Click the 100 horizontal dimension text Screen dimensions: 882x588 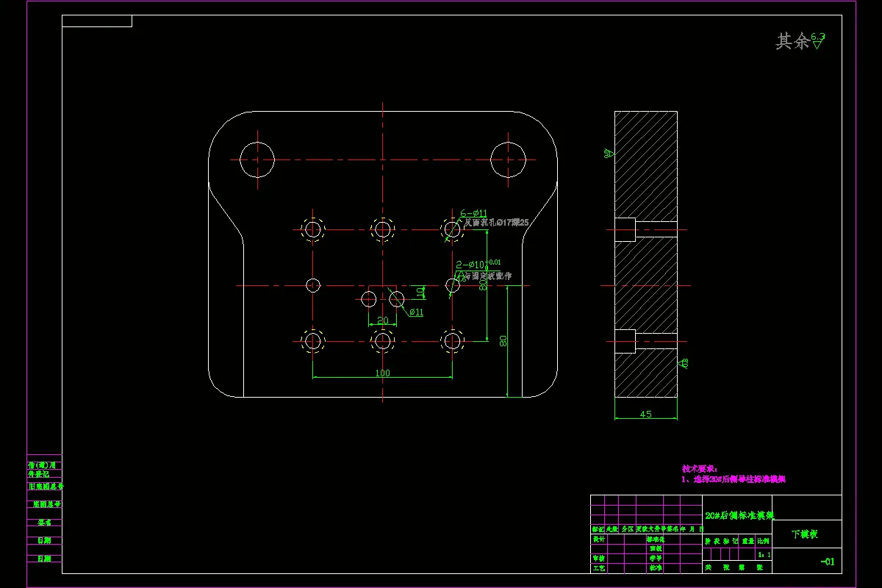(x=383, y=373)
